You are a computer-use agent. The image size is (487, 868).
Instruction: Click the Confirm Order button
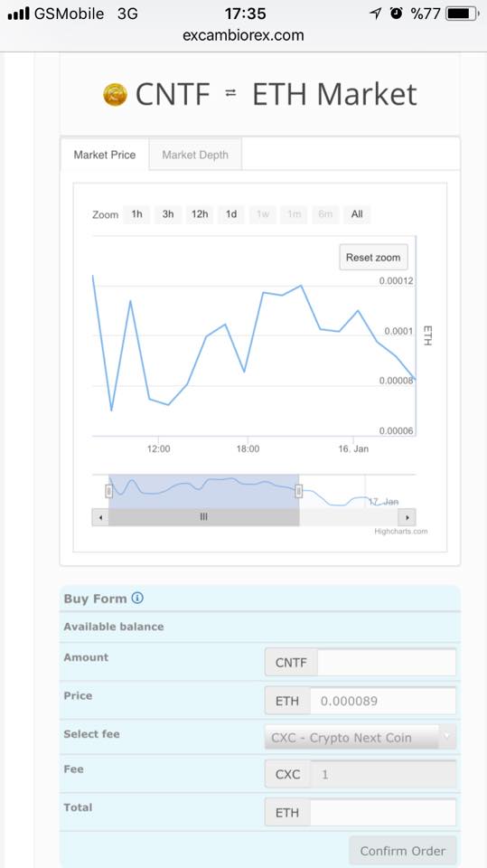pyautogui.click(x=403, y=851)
